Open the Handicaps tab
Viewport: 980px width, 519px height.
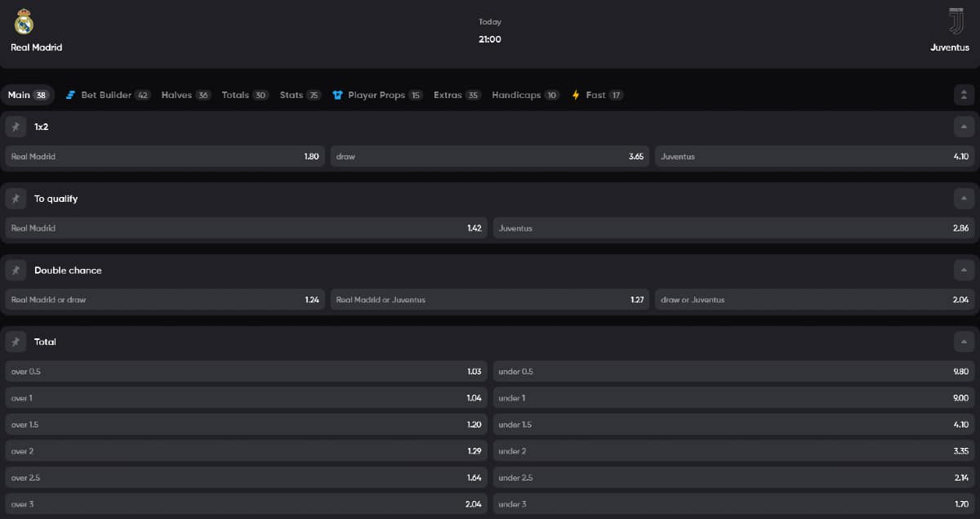tap(525, 95)
